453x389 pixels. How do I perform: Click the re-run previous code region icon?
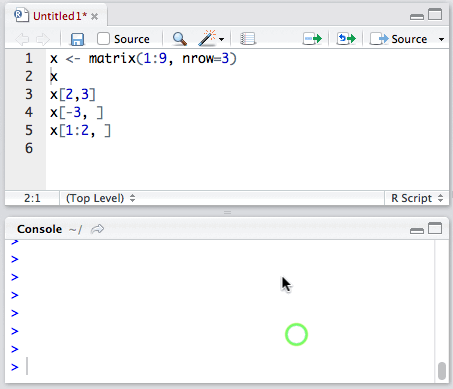[x=346, y=39]
